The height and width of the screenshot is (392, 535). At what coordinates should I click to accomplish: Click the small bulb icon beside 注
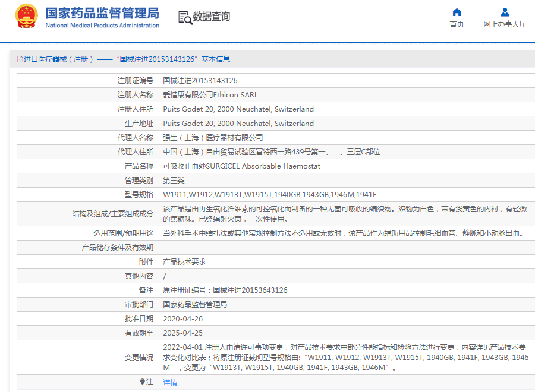click(x=143, y=382)
